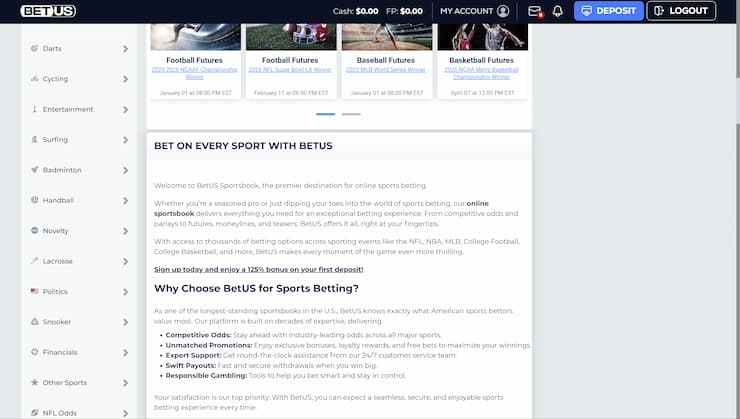Open NCAAF Championship Winner futures link
740x419 pixels.
point(194,73)
